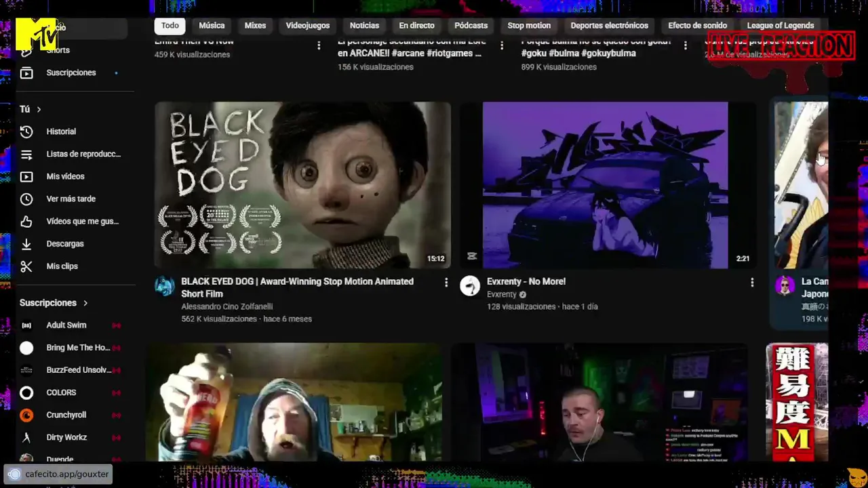Open the Crunchyroll channel avatar
This screenshot has width=868, height=488.
point(26,415)
